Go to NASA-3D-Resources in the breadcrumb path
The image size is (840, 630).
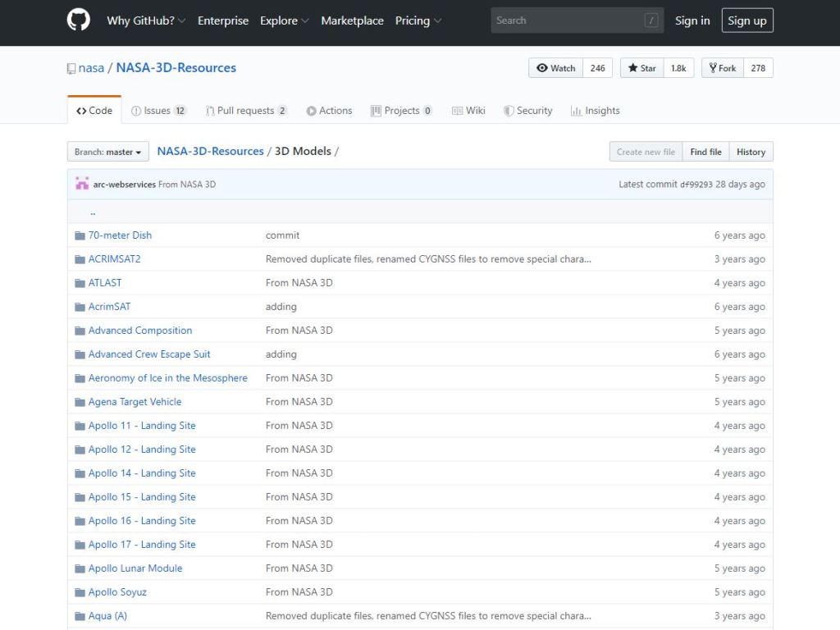point(211,151)
